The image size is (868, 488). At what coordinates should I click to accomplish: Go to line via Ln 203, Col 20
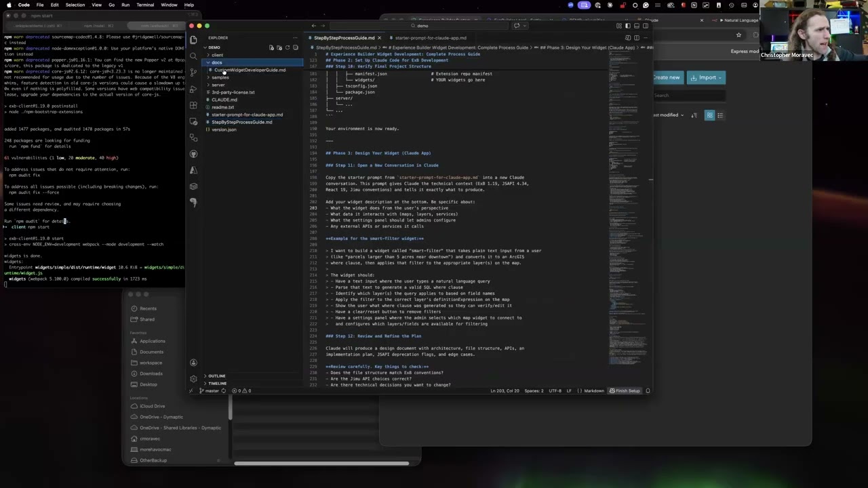[505, 391]
